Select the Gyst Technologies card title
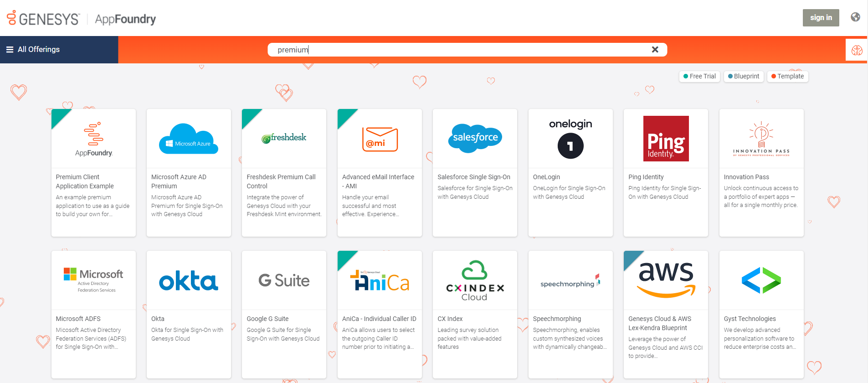This screenshot has height=383, width=868. point(750,319)
